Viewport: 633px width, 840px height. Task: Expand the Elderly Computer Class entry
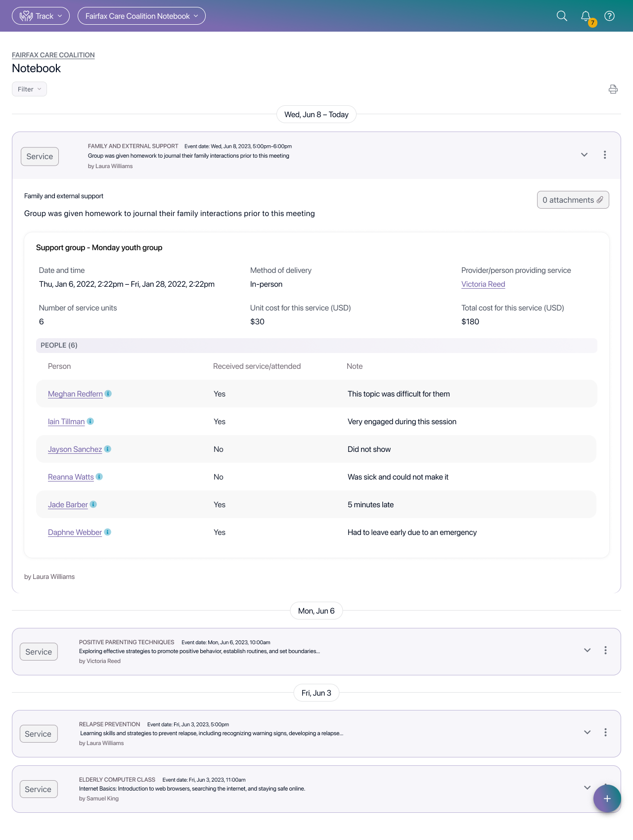coord(587,788)
